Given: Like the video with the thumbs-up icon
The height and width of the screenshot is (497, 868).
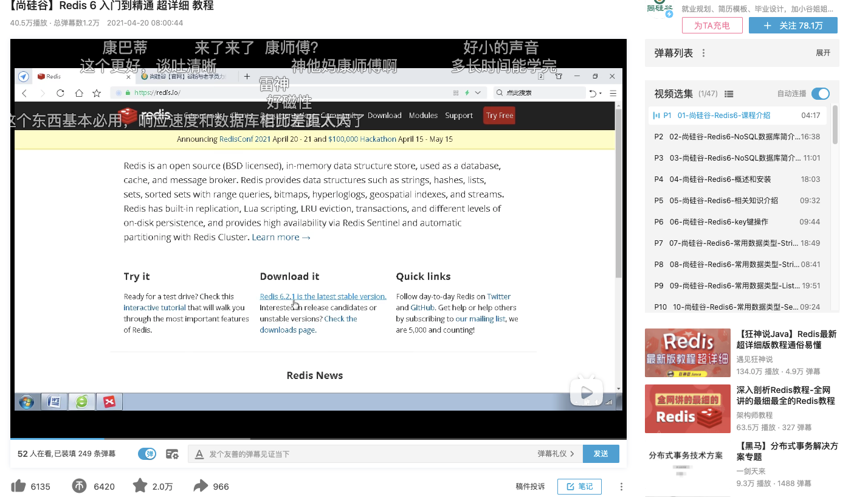Looking at the screenshot, I should click(x=19, y=485).
